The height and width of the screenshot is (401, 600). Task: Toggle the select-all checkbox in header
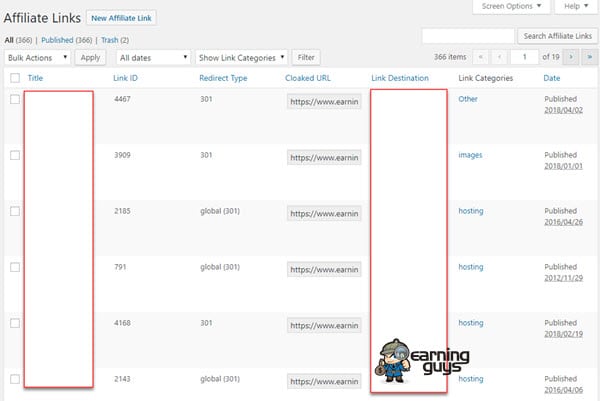15,78
